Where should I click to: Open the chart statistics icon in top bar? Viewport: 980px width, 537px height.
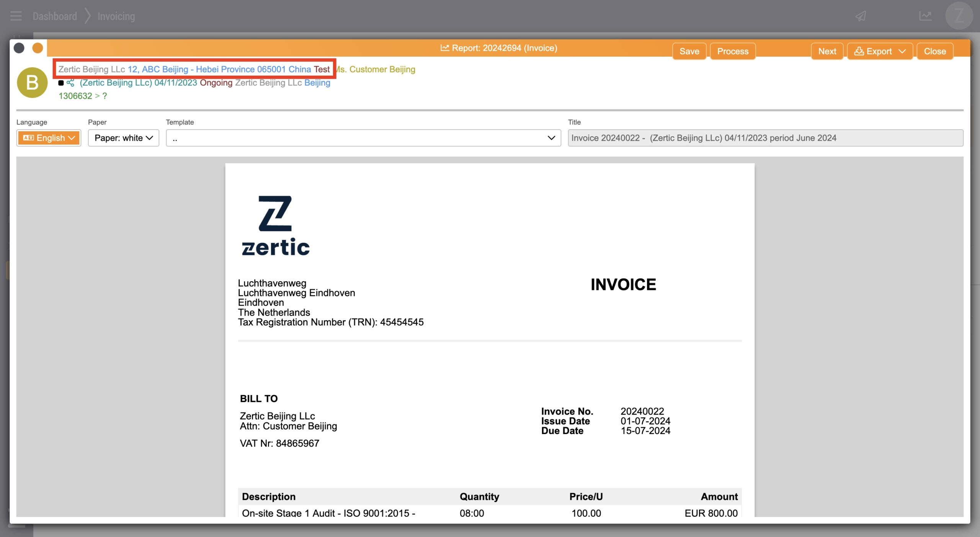click(925, 16)
